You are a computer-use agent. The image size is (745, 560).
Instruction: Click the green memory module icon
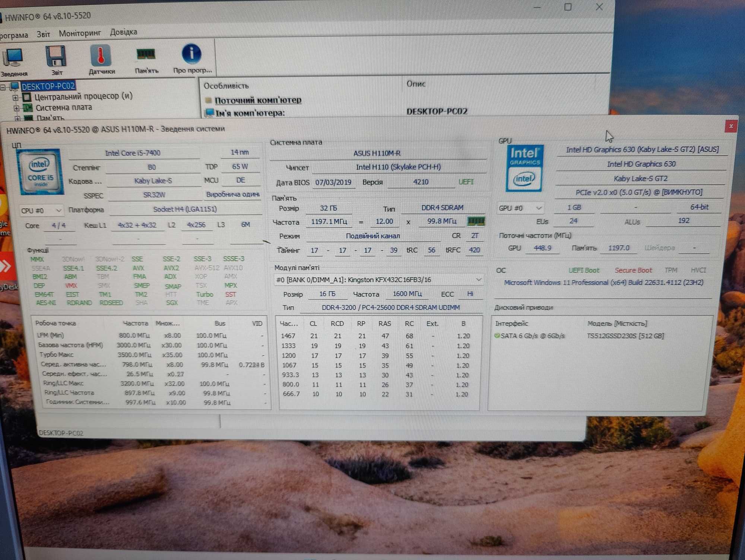[x=476, y=221]
